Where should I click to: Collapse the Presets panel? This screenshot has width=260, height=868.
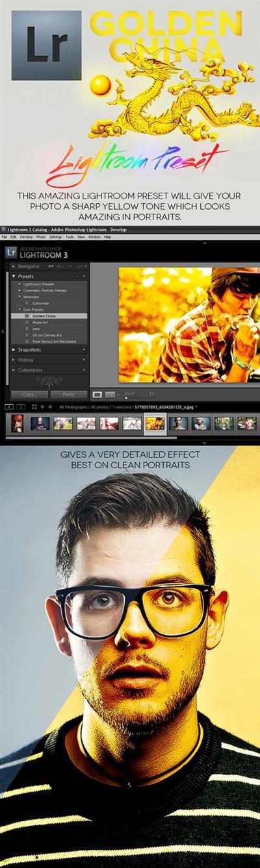coord(14,276)
